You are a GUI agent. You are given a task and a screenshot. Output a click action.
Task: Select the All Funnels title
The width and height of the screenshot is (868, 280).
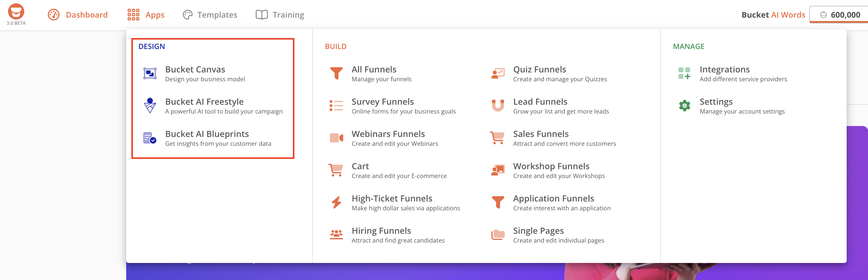click(374, 69)
